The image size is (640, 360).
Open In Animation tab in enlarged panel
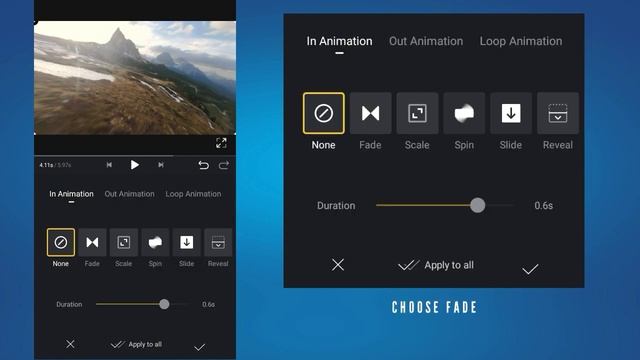click(340, 41)
